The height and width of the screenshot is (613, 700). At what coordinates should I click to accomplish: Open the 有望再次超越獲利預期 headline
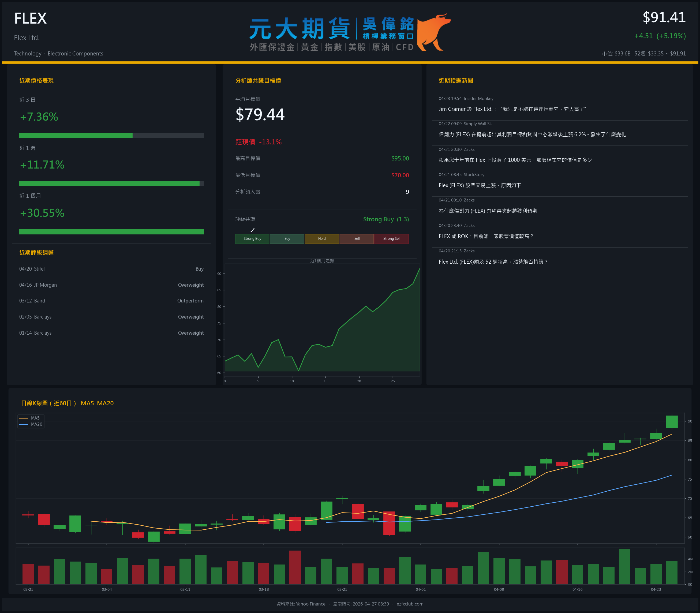[x=488, y=211]
